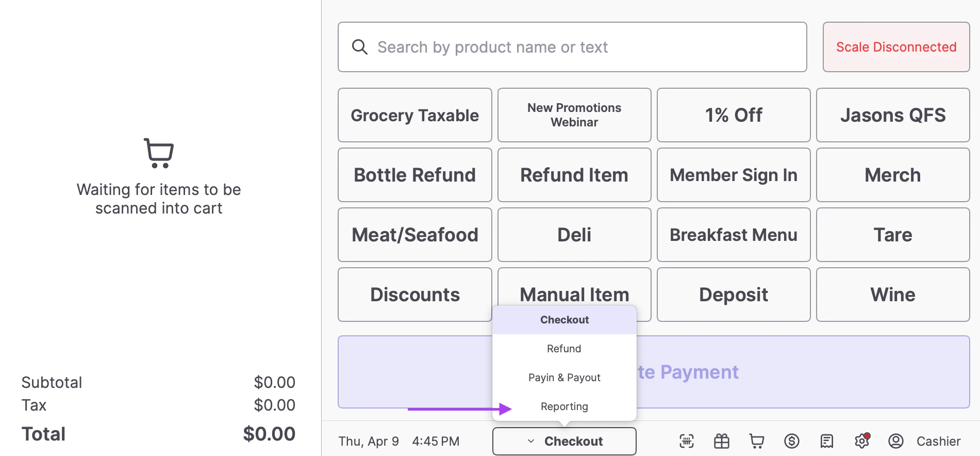980x456 pixels.
Task: Select Payin & Payout menu option
Action: (x=564, y=378)
